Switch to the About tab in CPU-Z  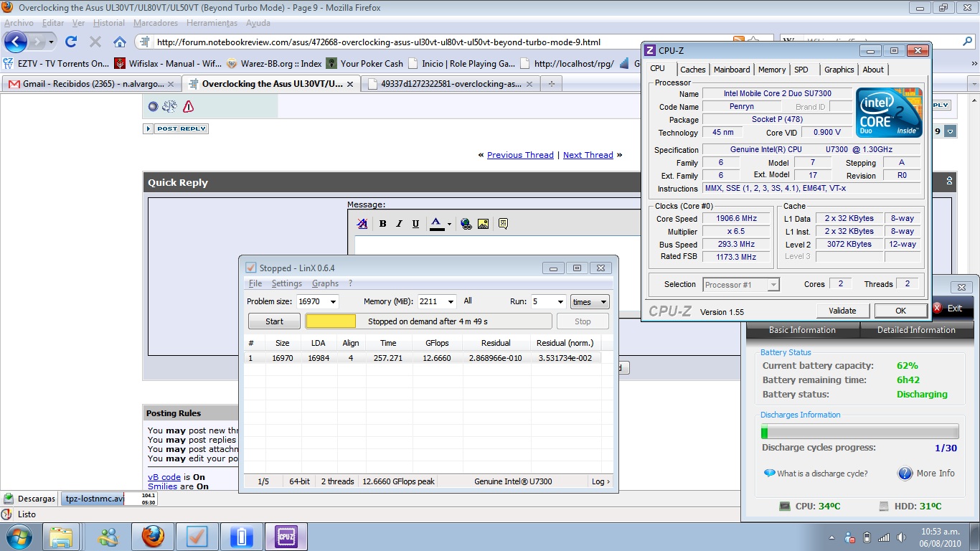point(873,70)
